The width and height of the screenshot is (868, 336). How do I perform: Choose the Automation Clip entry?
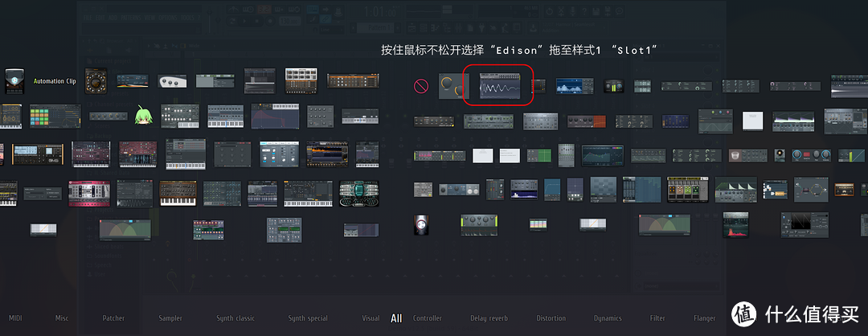[x=55, y=81]
